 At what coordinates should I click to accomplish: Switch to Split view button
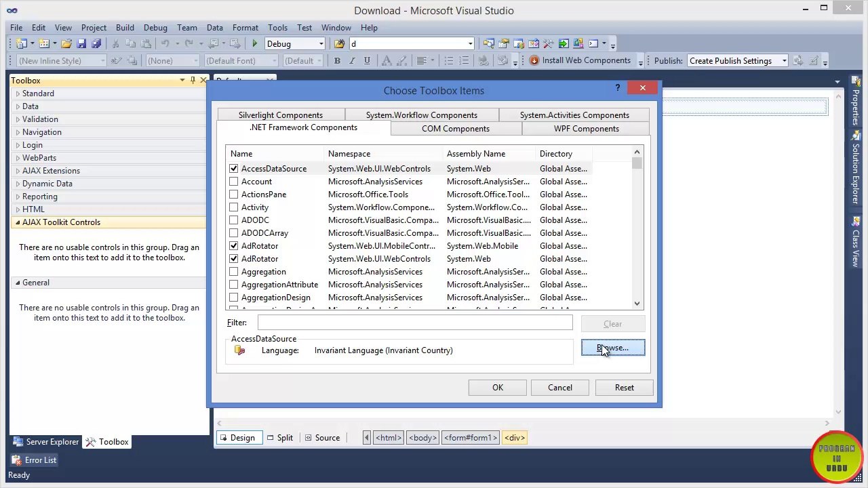pos(280,438)
